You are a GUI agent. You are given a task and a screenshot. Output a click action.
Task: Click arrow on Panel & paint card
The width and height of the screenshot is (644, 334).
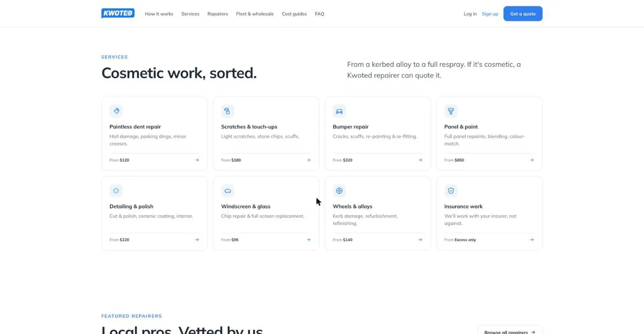tap(532, 160)
